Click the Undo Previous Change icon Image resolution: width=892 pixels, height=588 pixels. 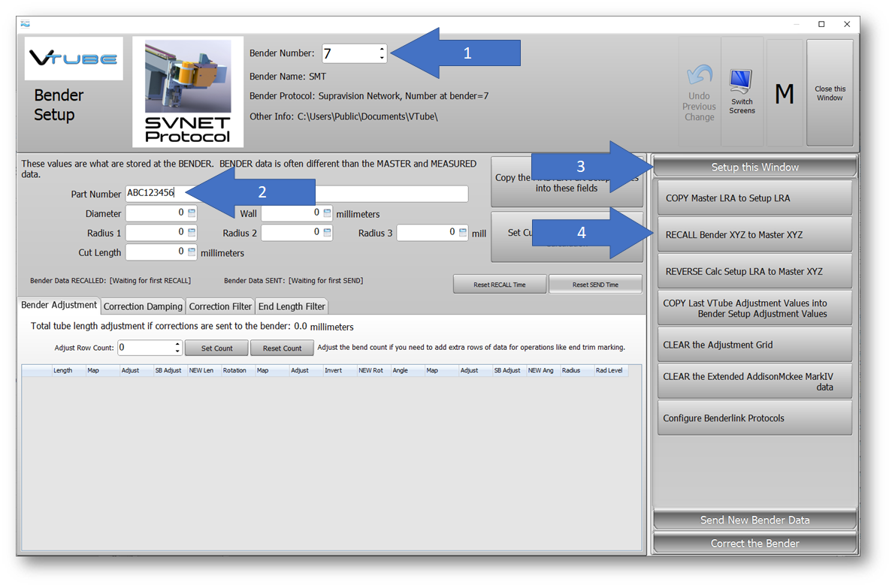coord(699,77)
